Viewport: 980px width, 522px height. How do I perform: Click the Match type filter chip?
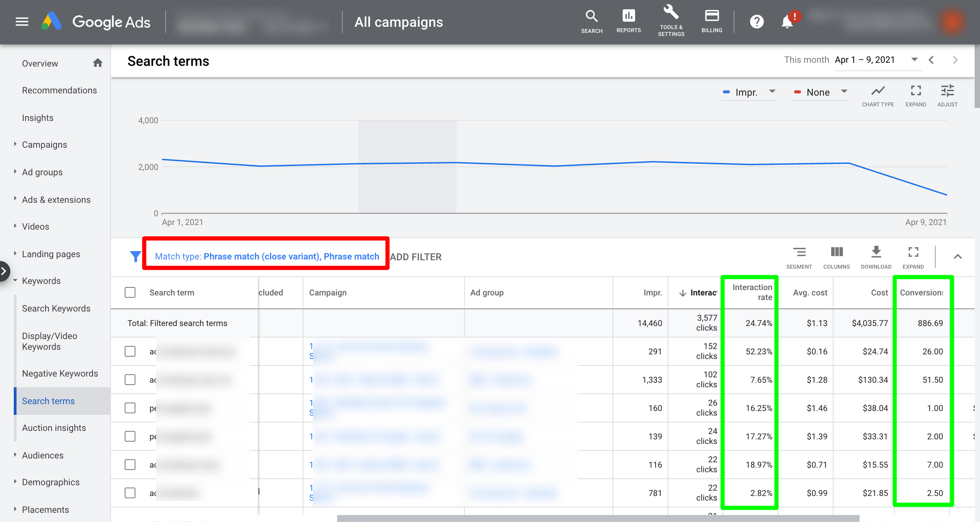[x=267, y=256]
